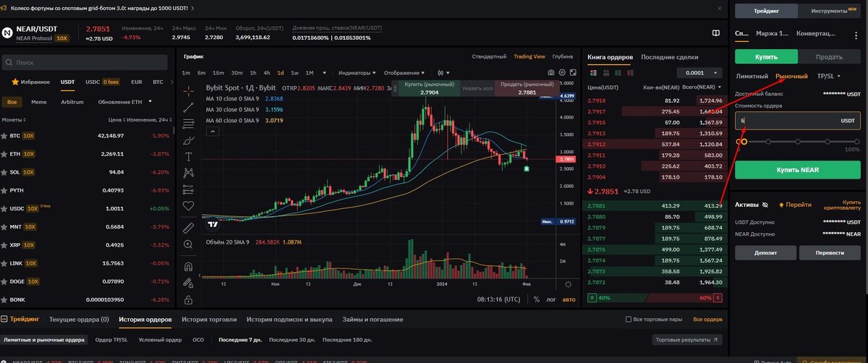Collapse the MA indicators legend chevron
The height and width of the screenshot is (363, 868).
pos(213,132)
